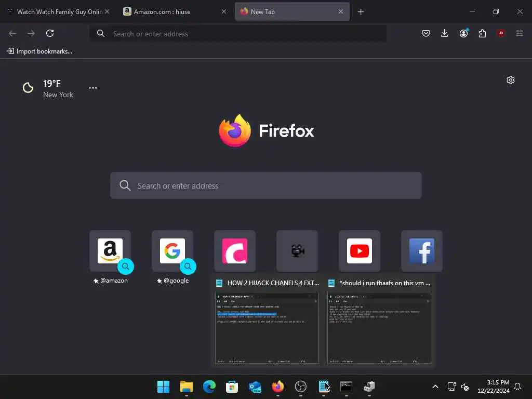Open the Windows Start menu
Image resolution: width=532 pixels, height=399 pixels.
click(x=164, y=387)
